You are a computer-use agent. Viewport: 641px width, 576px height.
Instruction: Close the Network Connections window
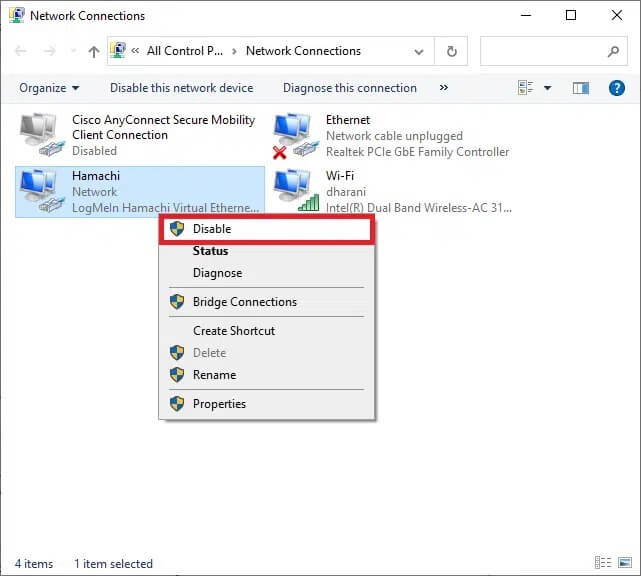point(616,15)
